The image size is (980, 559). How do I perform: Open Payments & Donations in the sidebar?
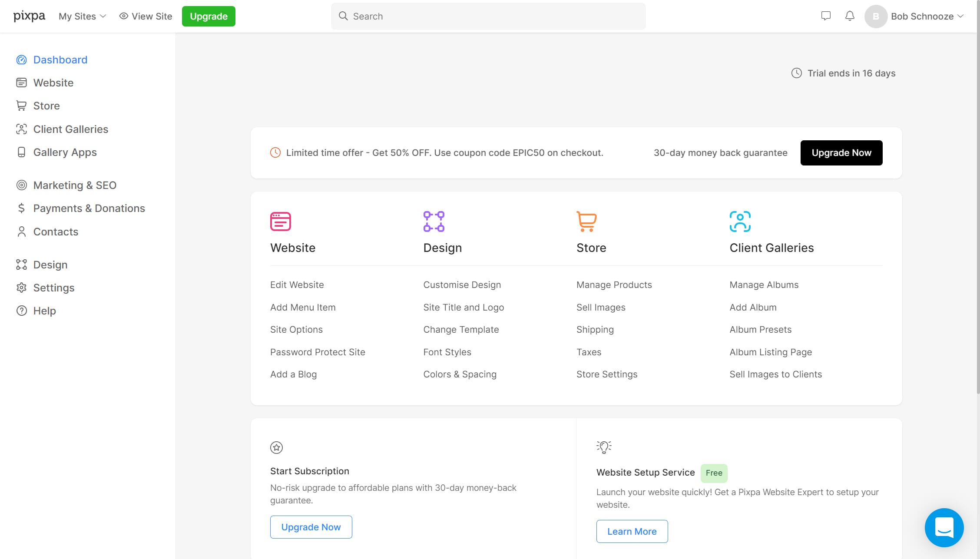(89, 208)
